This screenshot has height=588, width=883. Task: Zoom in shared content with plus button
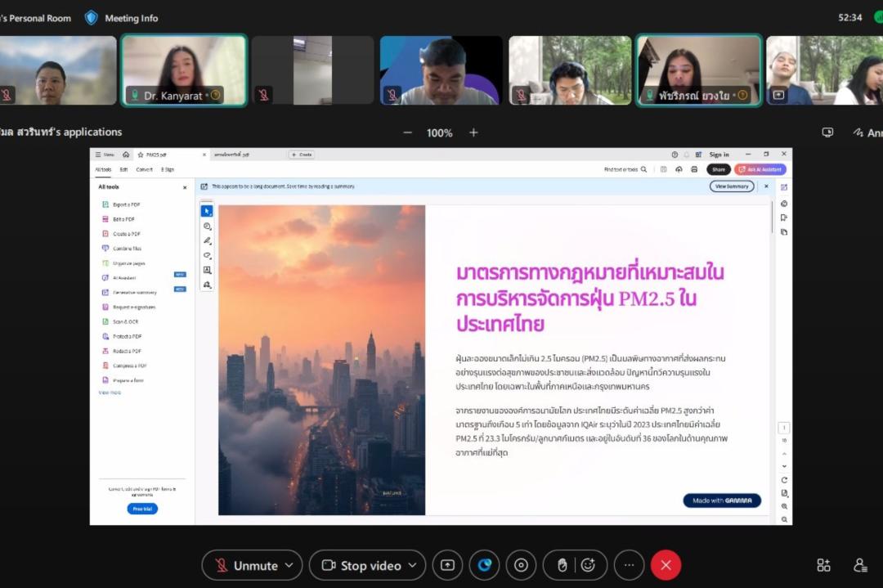pyautogui.click(x=473, y=132)
